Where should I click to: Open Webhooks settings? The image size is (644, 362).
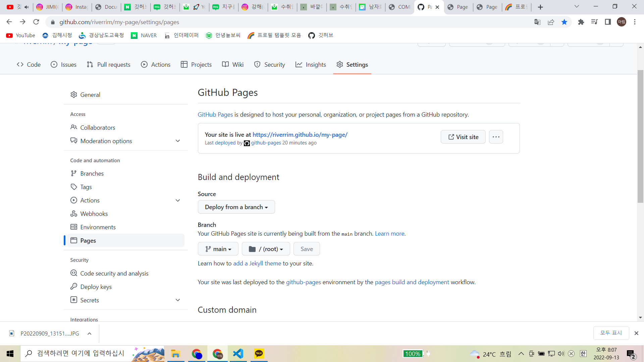(126, 214)
